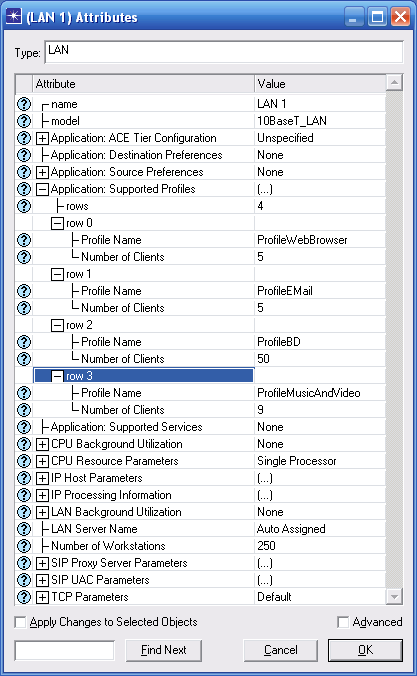Screen dimensions: 417x676
Task: Open help for row 1 Number of Clients
Action: click(24, 308)
